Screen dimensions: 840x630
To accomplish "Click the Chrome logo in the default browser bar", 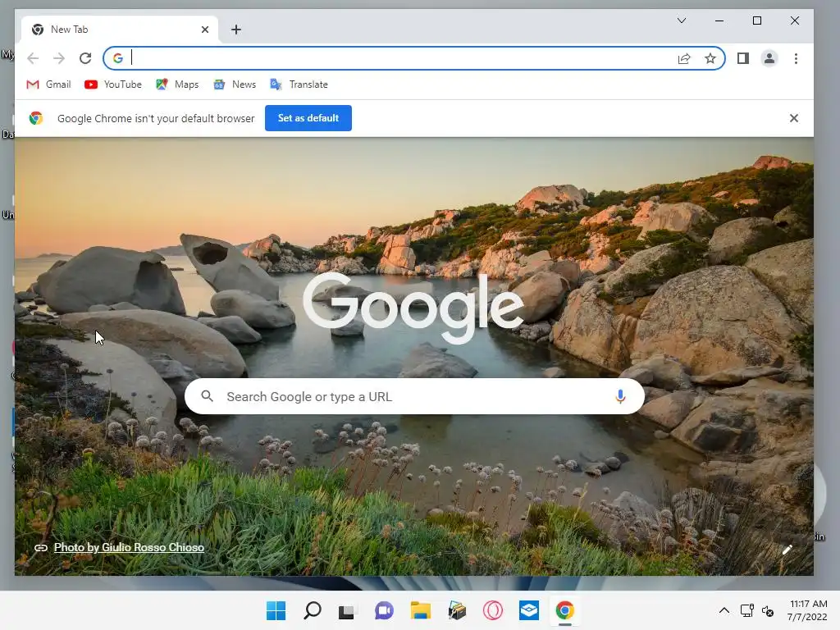I will pyautogui.click(x=36, y=118).
